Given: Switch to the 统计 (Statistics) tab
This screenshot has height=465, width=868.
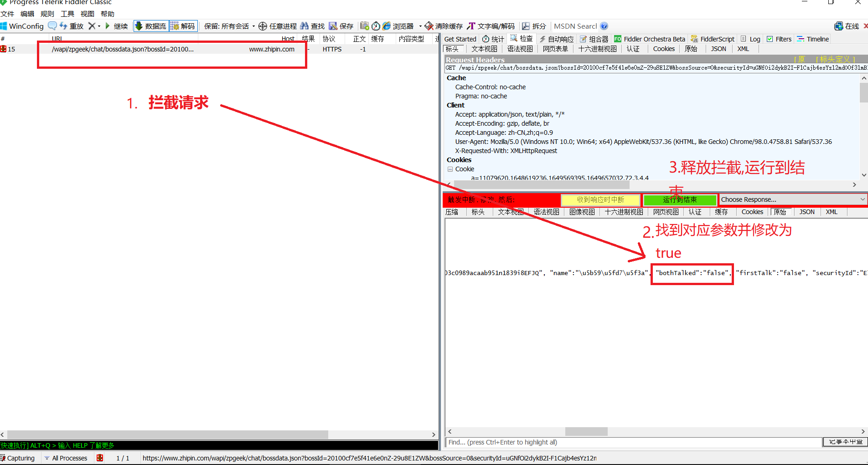Looking at the screenshot, I should pos(493,39).
